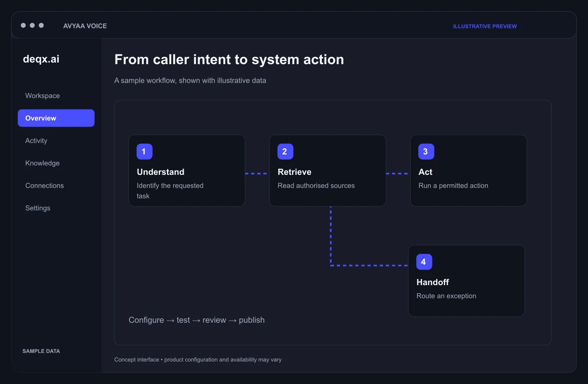Viewport: 588px width, 384px height.
Task: Click the Act card title
Action: [x=425, y=172]
